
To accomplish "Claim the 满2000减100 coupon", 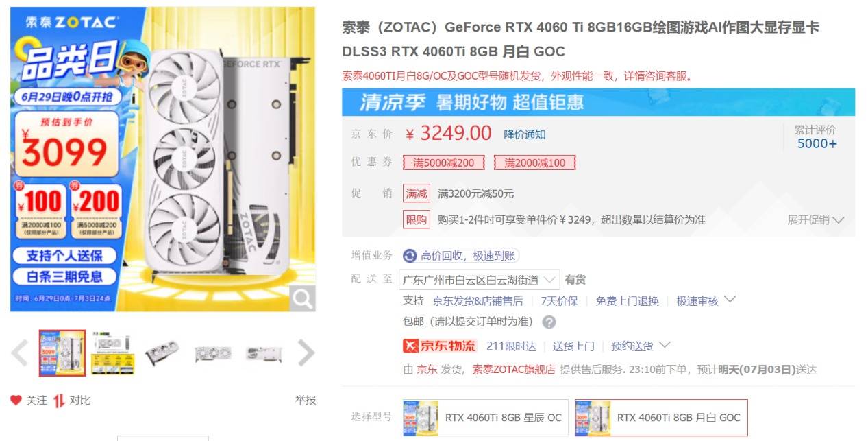I will pos(535,163).
